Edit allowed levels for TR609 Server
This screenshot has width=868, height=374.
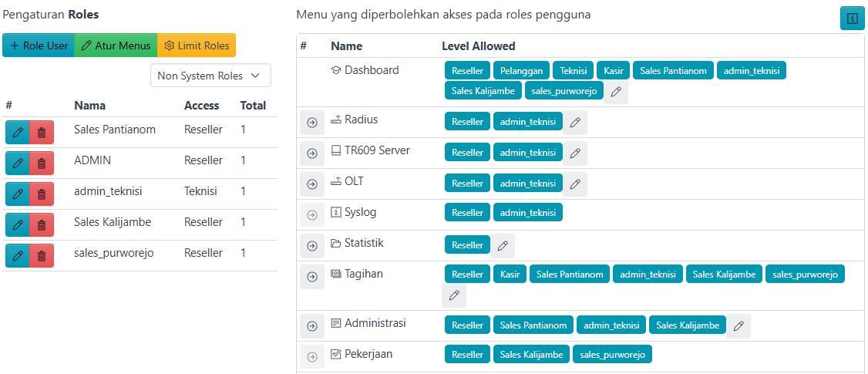[x=575, y=153]
